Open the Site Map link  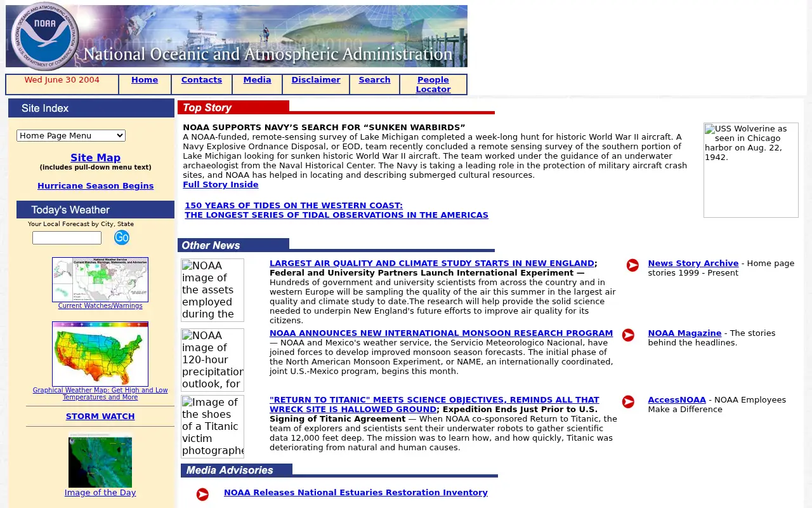[x=95, y=157]
